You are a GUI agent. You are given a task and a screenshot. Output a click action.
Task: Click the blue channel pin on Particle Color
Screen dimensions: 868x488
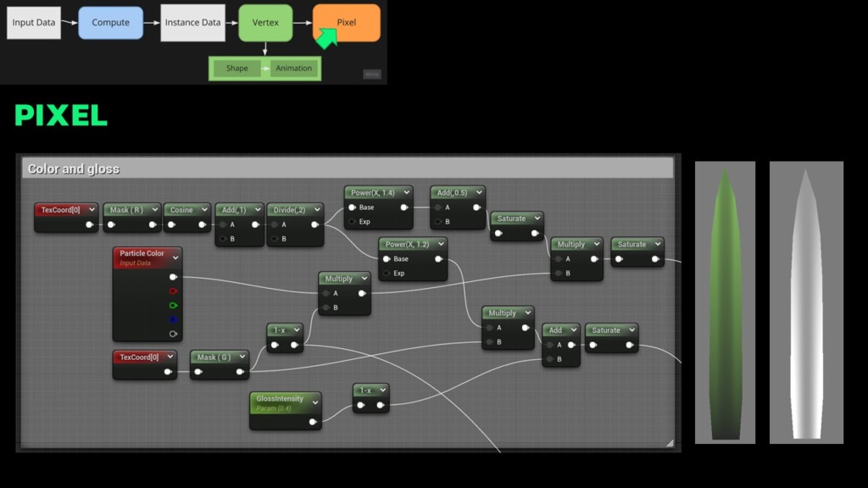(x=174, y=319)
